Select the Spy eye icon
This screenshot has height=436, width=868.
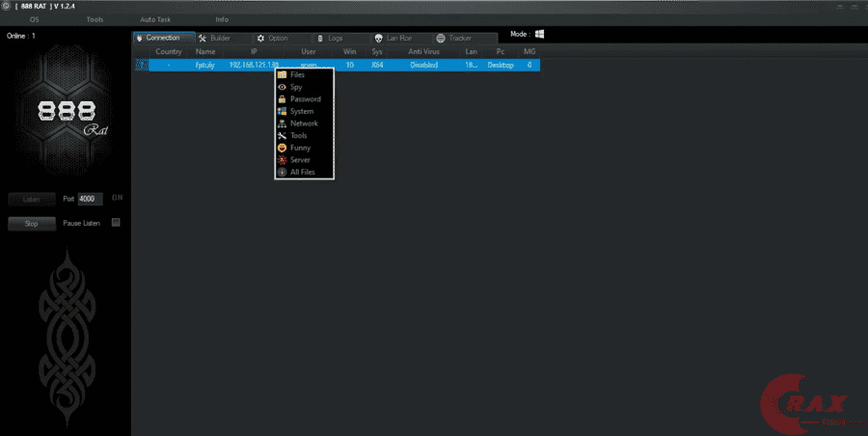pyautogui.click(x=282, y=87)
